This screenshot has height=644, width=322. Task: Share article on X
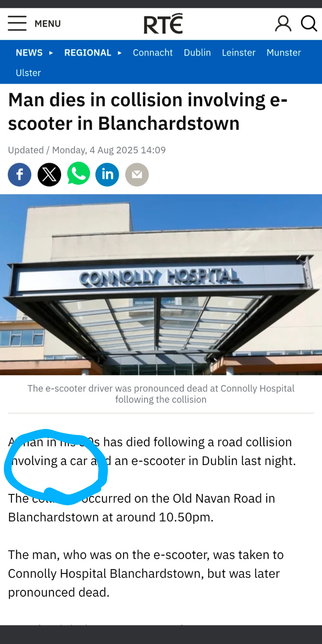click(x=49, y=175)
